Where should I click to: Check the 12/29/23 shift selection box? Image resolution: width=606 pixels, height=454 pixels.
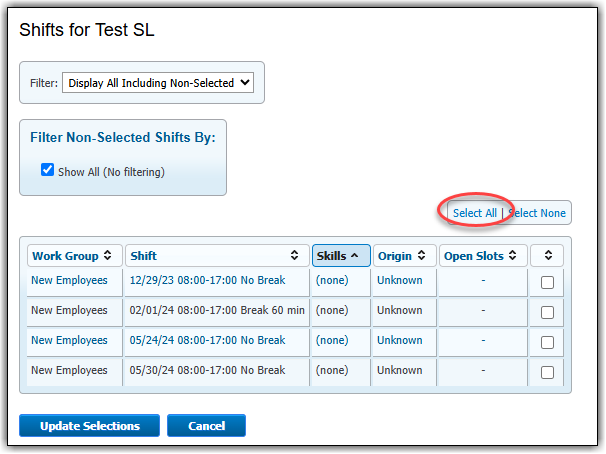[x=547, y=283]
